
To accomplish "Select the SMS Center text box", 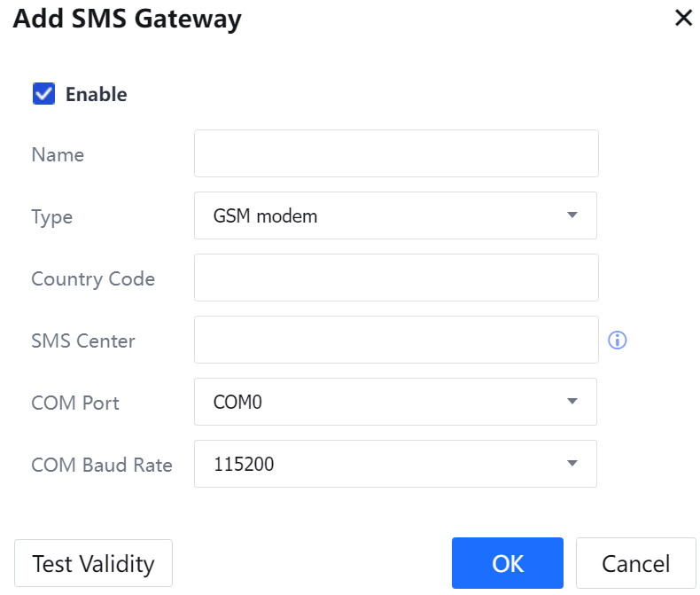I will point(396,340).
